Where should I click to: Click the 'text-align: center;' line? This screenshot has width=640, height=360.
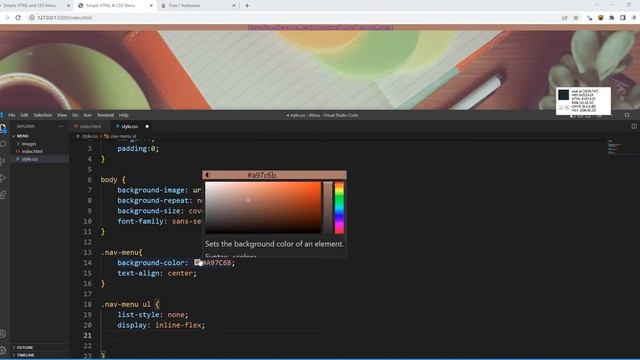[x=157, y=273]
